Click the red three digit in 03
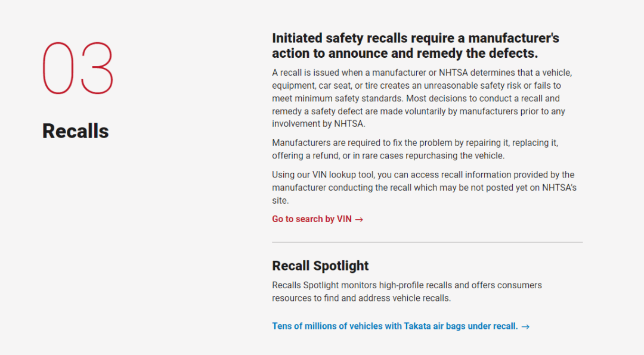Image resolution: width=644 pixels, height=355 pixels. click(97, 68)
